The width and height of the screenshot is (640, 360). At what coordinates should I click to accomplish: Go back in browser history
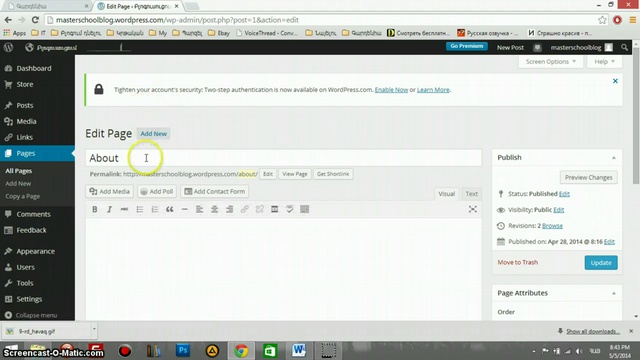8,20
